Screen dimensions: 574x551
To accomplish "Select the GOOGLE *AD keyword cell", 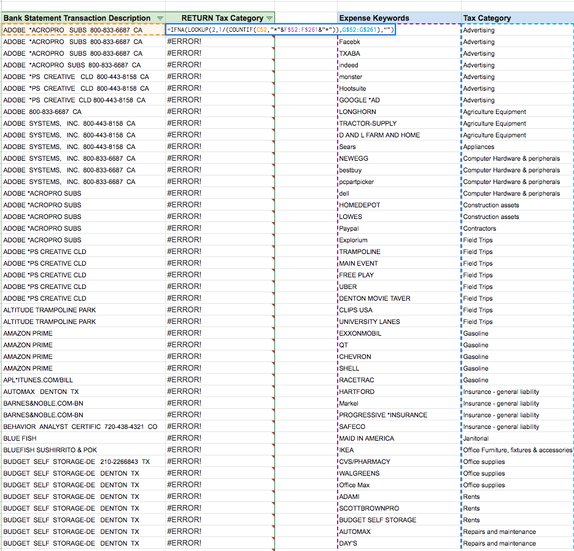I will tap(399, 100).
